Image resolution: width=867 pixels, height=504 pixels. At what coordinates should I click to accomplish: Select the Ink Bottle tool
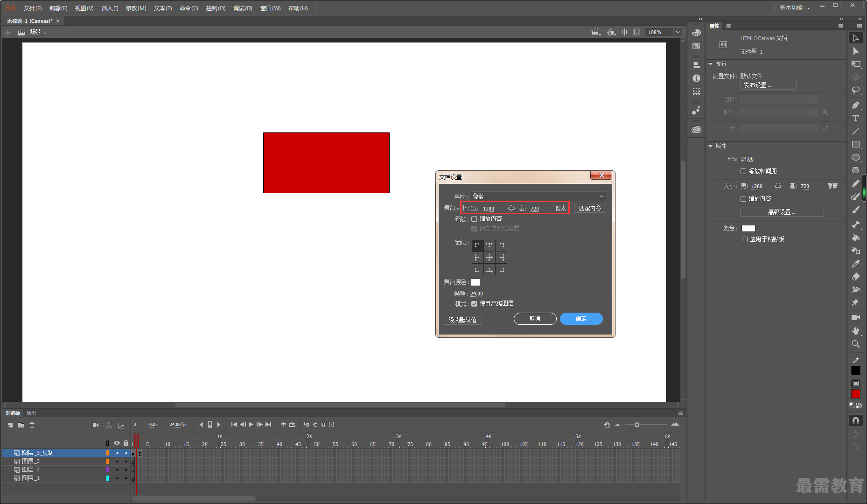coord(856,251)
